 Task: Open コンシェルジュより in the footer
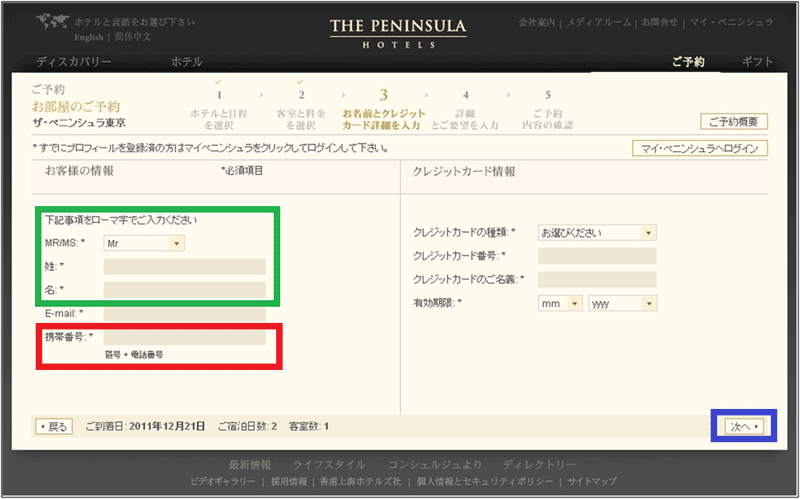tap(435, 465)
